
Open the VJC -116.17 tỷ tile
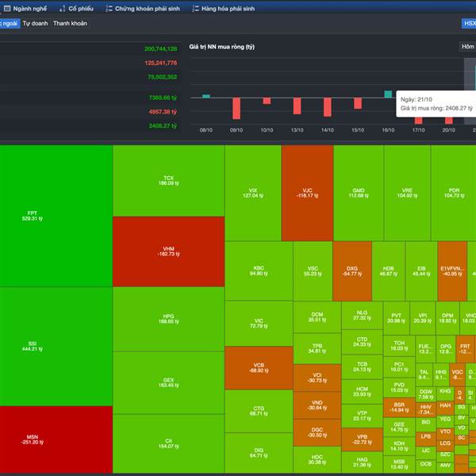click(307, 193)
